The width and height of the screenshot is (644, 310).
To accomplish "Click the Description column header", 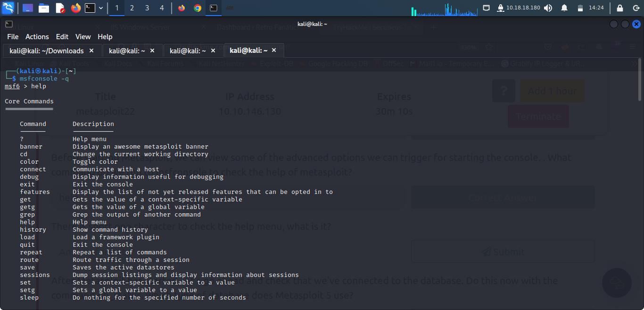I will pyautogui.click(x=93, y=124).
